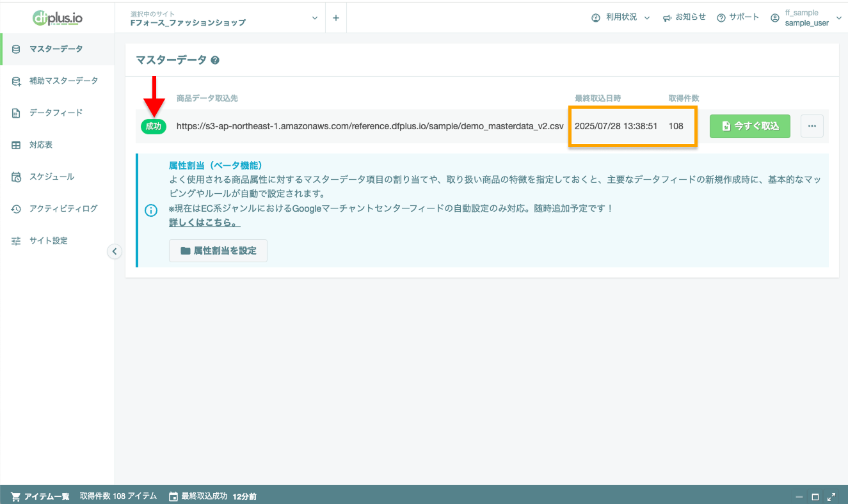Click the dfplus.io logo
The height and width of the screenshot is (504, 848).
58,17
